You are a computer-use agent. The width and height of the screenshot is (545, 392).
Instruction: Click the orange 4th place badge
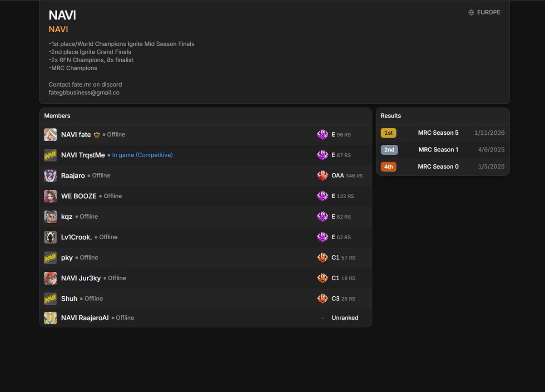click(x=389, y=167)
